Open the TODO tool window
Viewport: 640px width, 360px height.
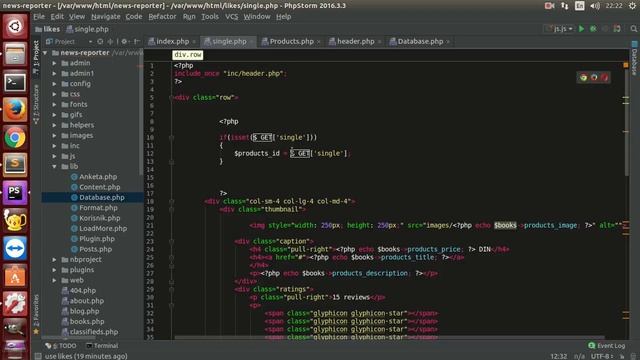61,346
